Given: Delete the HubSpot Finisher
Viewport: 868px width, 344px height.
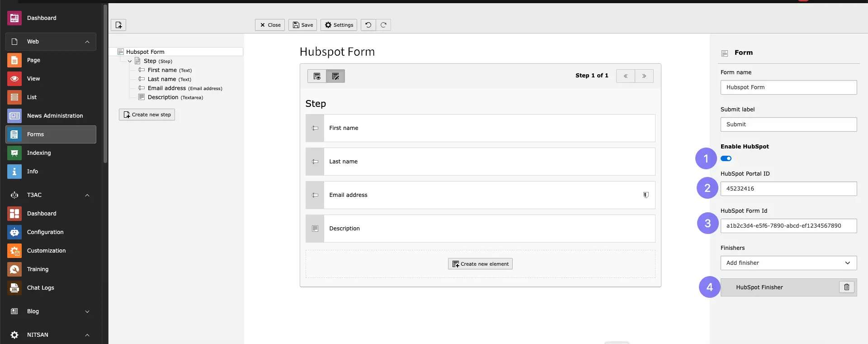Looking at the screenshot, I should [x=847, y=287].
